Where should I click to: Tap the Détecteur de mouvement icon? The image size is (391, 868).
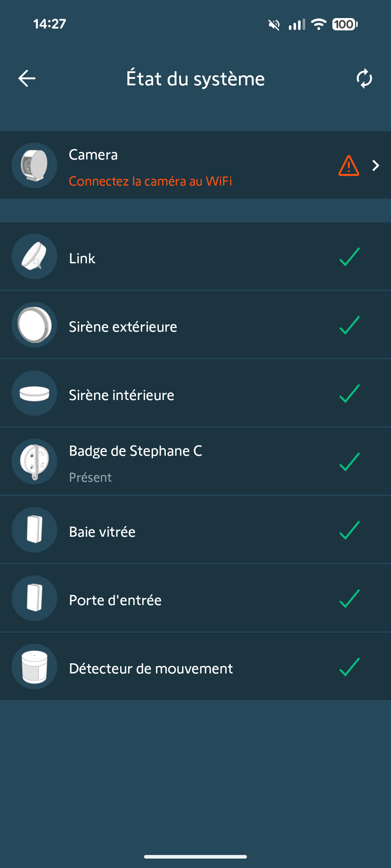34,667
